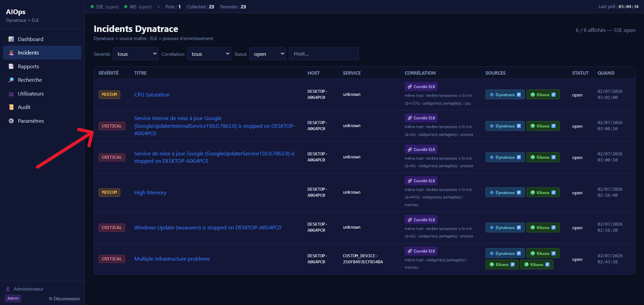644x305 pixels.
Task: Navigate to Recherche
Action: click(42, 80)
